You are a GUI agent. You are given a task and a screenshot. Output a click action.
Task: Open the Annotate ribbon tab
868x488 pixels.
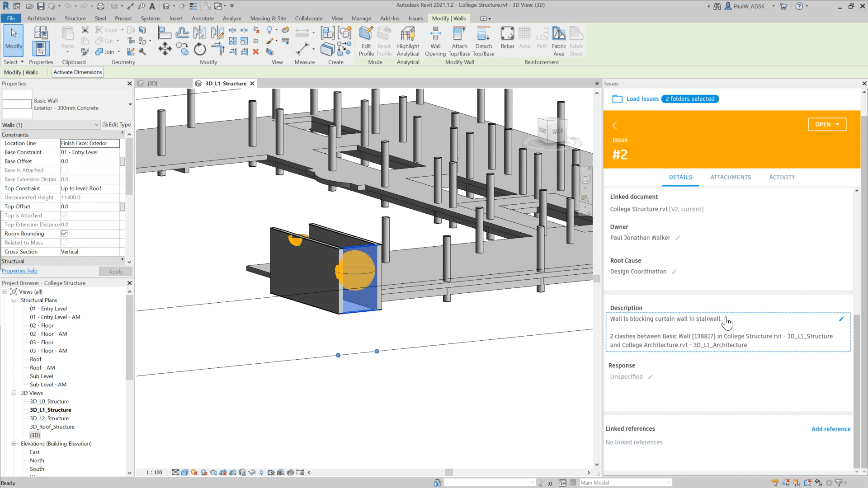coord(203,19)
